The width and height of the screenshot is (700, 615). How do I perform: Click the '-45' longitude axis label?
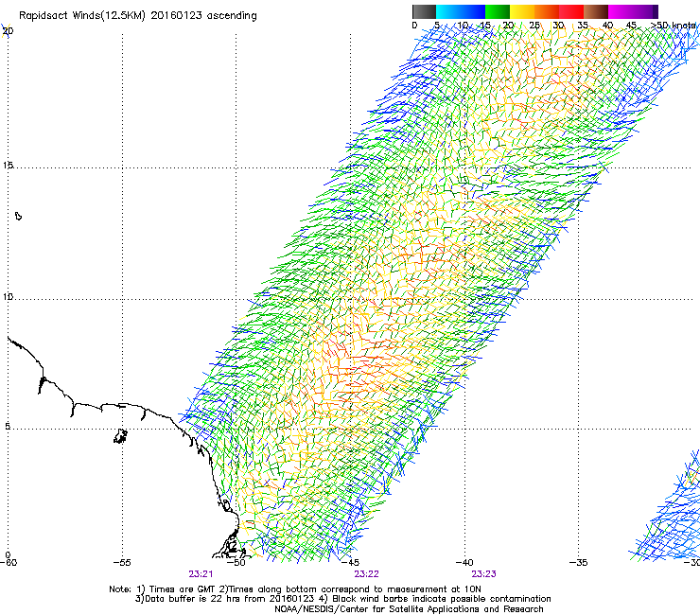(350, 563)
